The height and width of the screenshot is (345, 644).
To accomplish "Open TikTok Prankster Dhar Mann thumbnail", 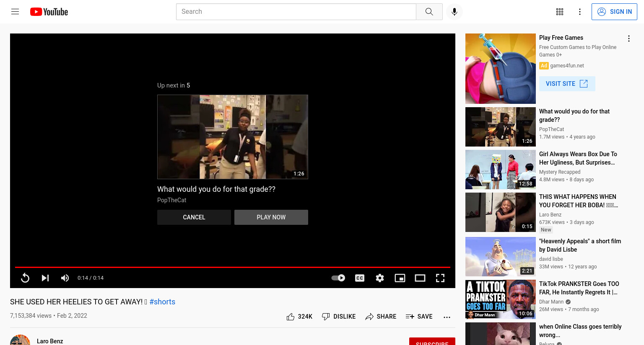I will (501, 299).
